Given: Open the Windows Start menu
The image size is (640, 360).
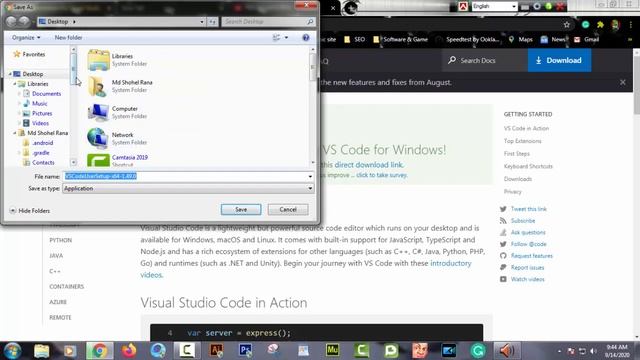Looking at the screenshot, I should coord(12,351).
